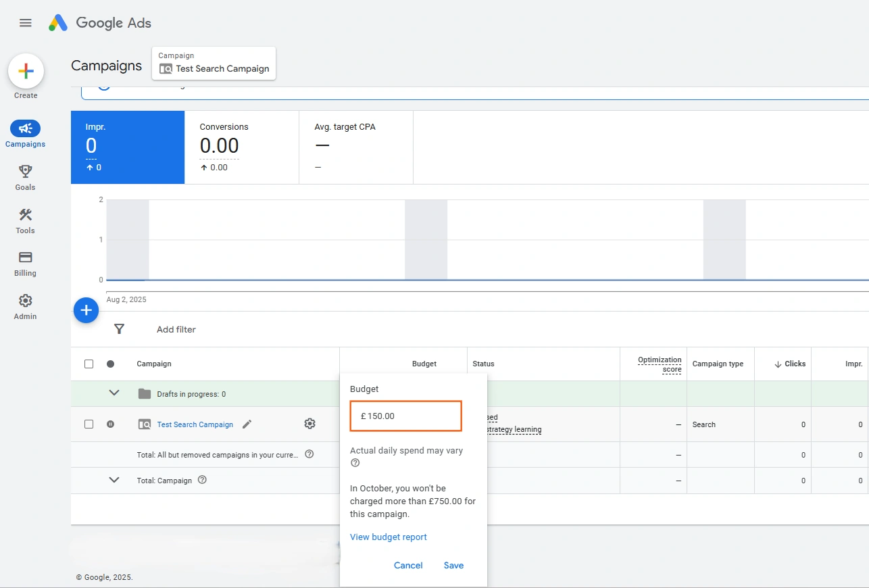The width and height of the screenshot is (869, 588).
Task: Click help icon beside Total: All but removed campaigns
Action: 309,454
